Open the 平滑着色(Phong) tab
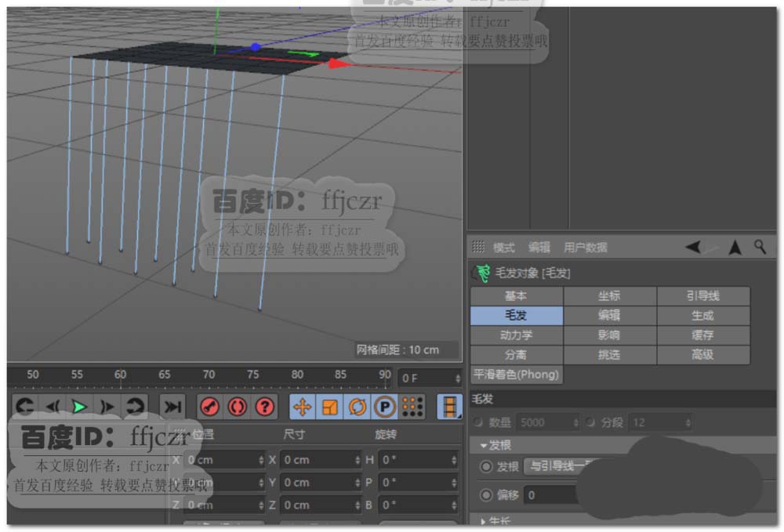784x532 pixels. (516, 375)
